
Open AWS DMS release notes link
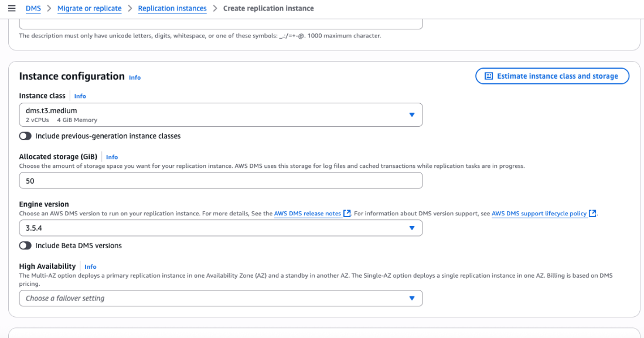click(x=307, y=214)
